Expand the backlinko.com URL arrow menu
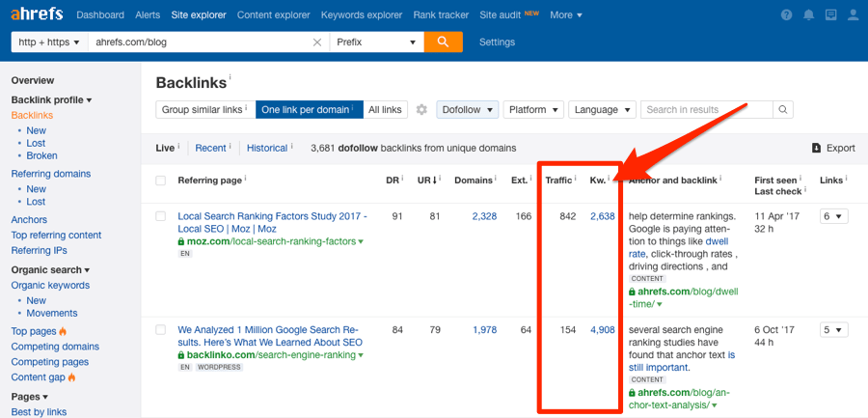The image size is (868, 418). coord(361,355)
